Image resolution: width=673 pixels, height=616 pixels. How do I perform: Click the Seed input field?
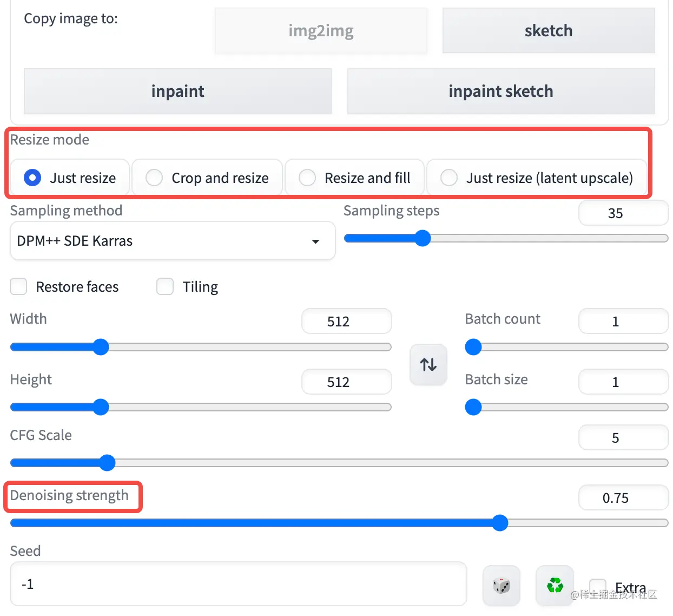pyautogui.click(x=238, y=584)
